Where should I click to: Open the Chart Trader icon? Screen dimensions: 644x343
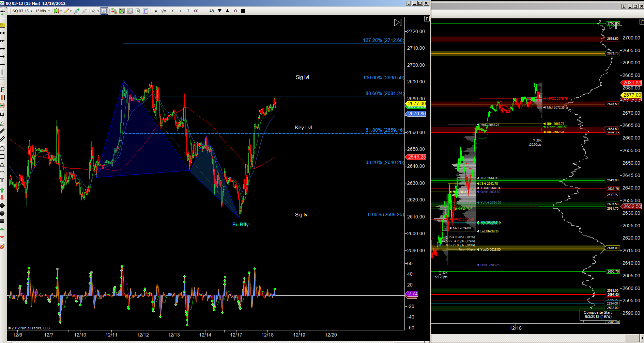(113, 11)
